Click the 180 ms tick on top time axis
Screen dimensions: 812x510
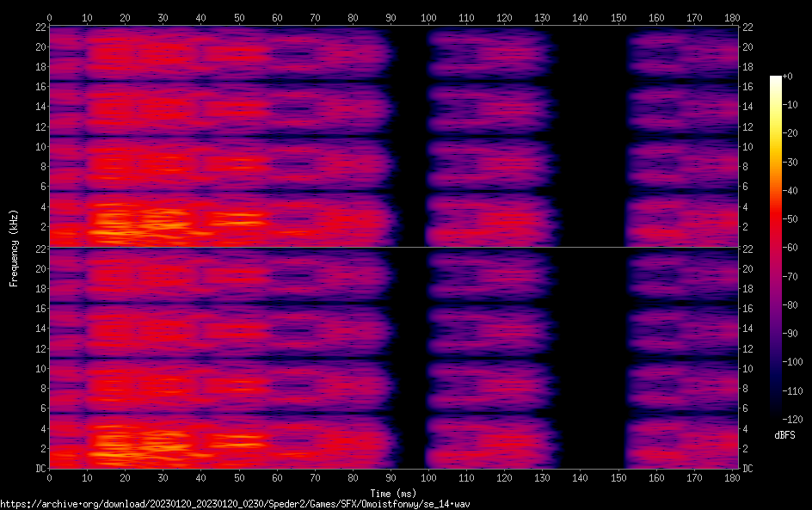pyautogui.click(x=732, y=17)
